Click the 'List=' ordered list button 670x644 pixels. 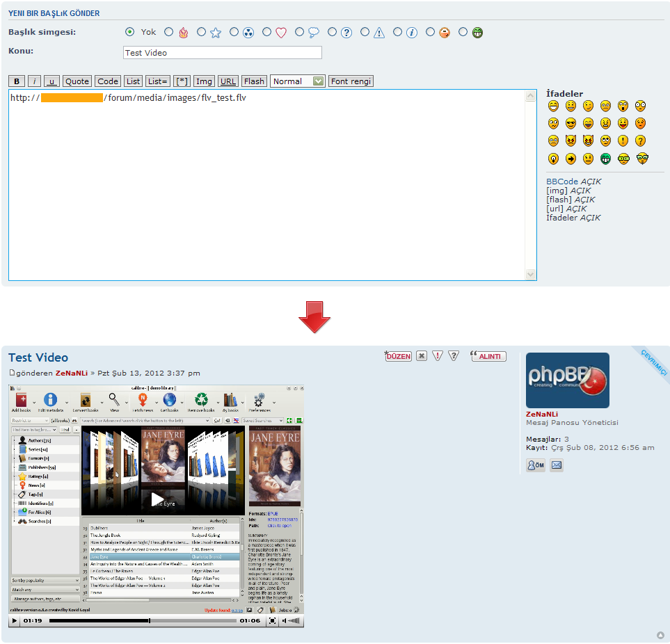pyautogui.click(x=158, y=81)
